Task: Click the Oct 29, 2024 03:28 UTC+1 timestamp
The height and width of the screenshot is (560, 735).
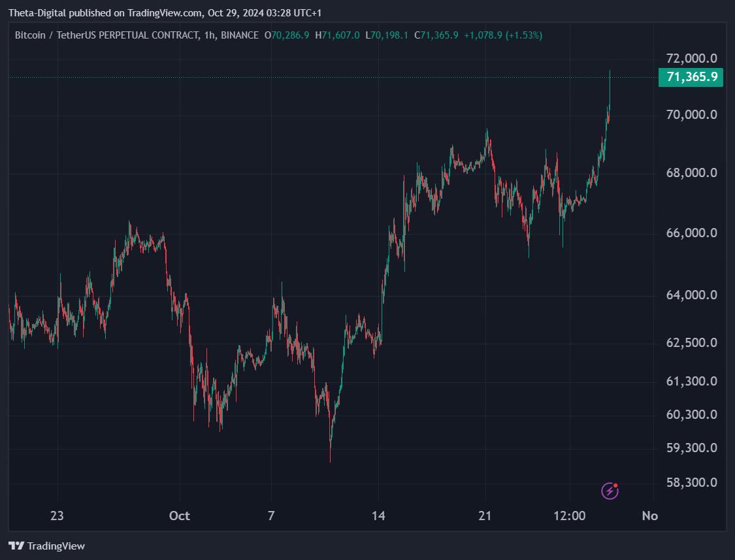Action: point(265,13)
